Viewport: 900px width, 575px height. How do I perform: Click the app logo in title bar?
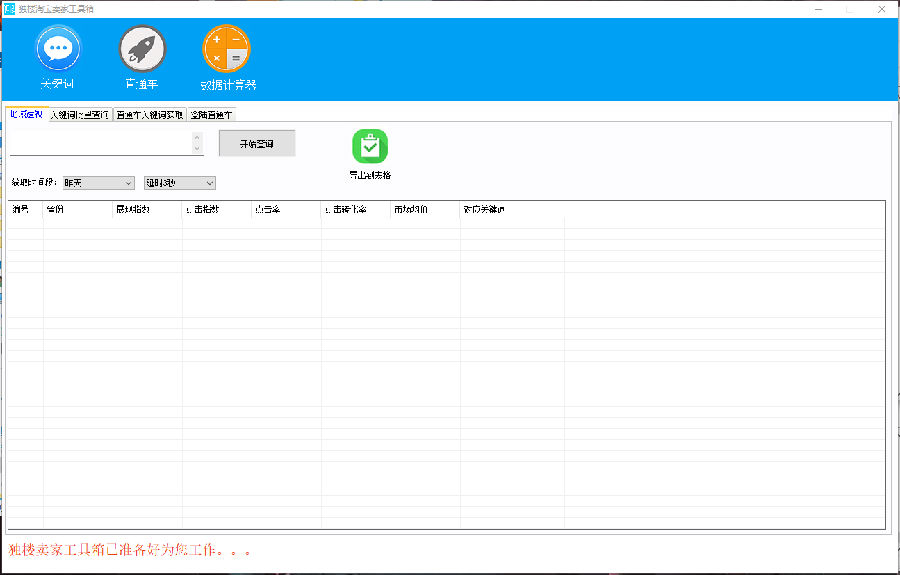click(9, 9)
